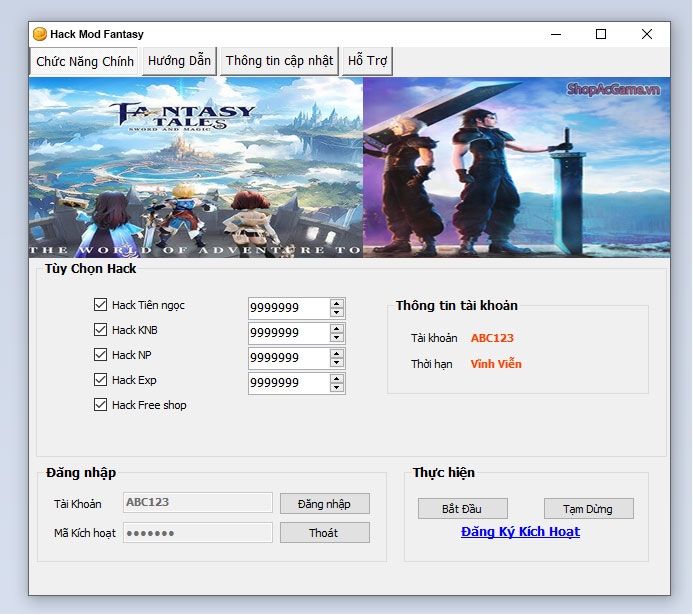
Task: Disable the Hack NP option
Action: [100, 354]
